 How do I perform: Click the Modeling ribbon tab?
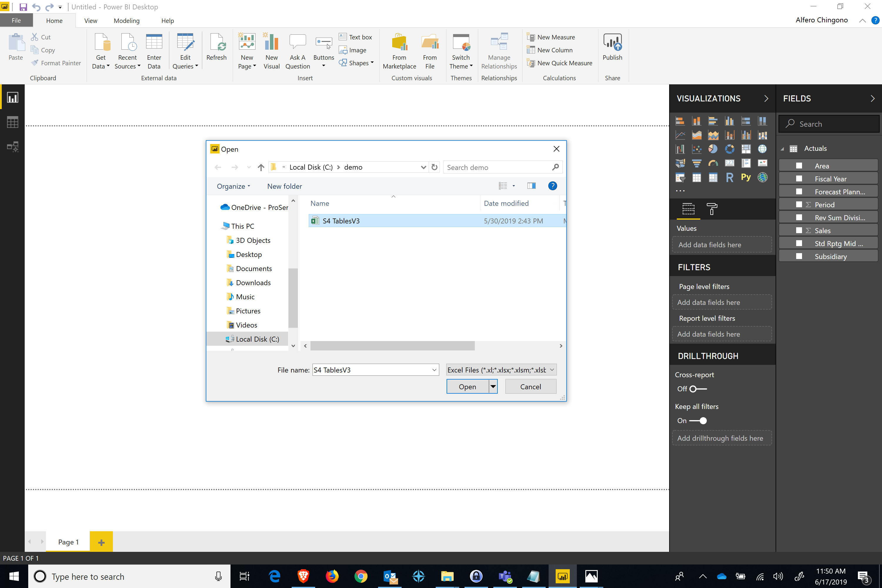point(127,20)
